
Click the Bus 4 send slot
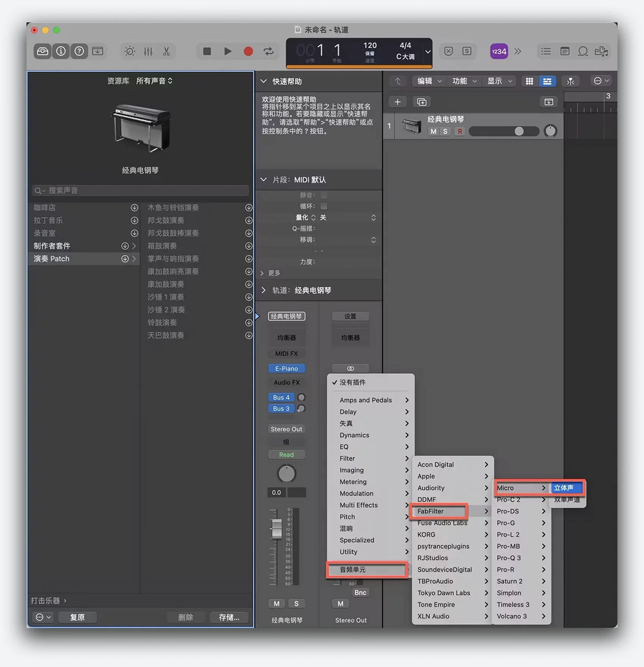tap(281, 397)
